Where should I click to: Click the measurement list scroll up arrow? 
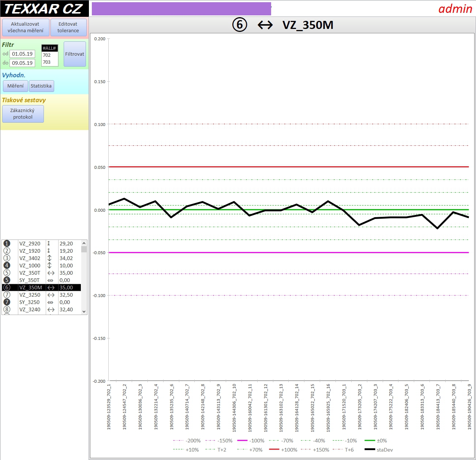tap(84, 243)
